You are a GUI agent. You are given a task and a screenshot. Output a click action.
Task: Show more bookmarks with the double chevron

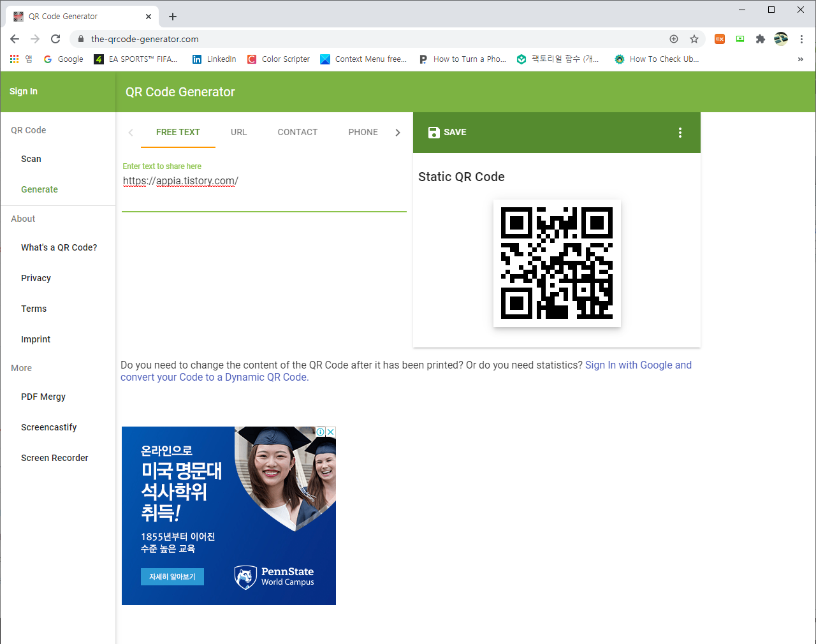tap(801, 59)
